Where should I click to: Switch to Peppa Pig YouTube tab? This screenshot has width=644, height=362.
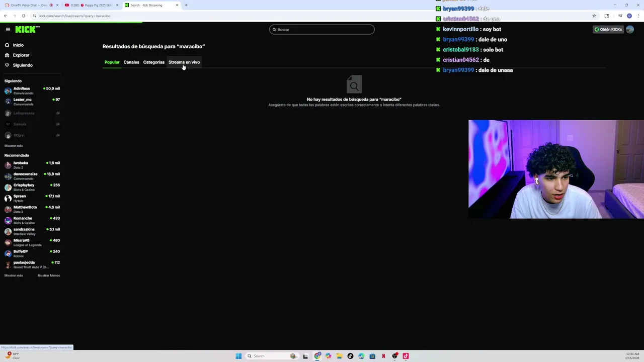point(92,5)
